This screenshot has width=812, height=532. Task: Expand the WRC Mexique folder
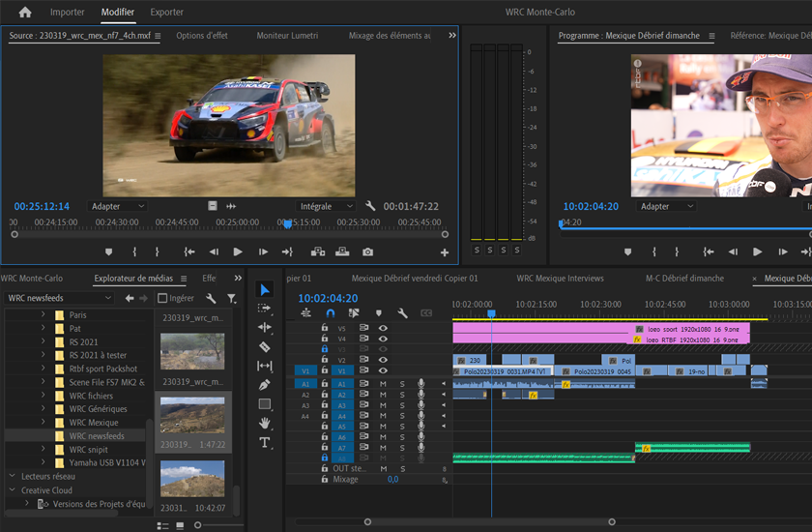click(43, 422)
